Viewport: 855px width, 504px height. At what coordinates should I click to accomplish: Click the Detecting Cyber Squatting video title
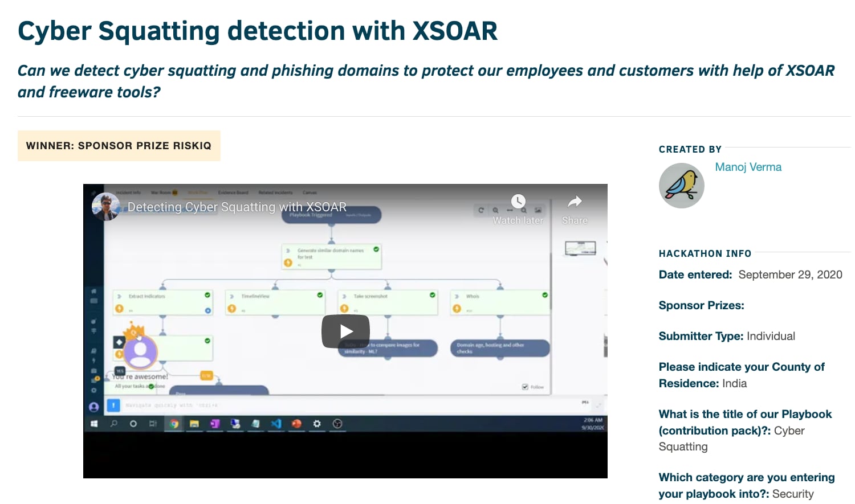tap(237, 207)
